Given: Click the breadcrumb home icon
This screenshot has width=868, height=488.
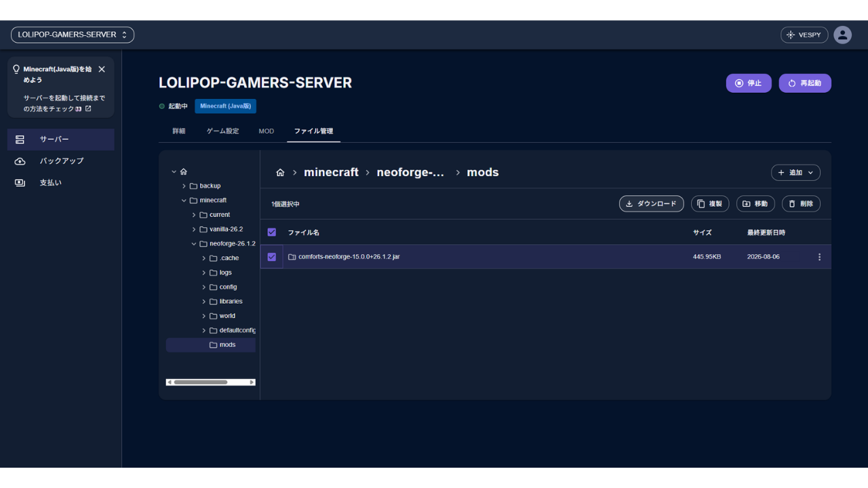Looking at the screenshot, I should click(280, 173).
